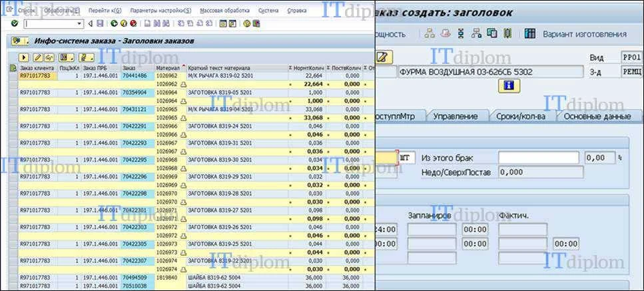This screenshot has width=644, height=291.
Task: Open the Параметры настройки menu
Action: pos(161,11)
